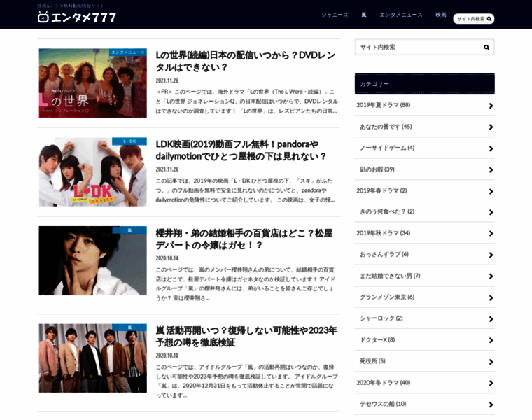Open category グランメゾン東京 (6)
Image resolution: width=532 pixels, height=420 pixels.
click(x=387, y=297)
